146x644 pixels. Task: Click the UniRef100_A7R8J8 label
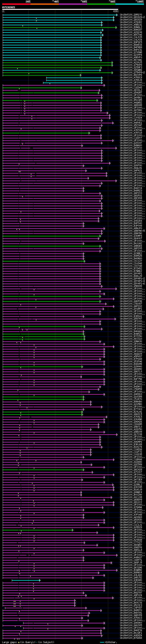tap(131, 80)
